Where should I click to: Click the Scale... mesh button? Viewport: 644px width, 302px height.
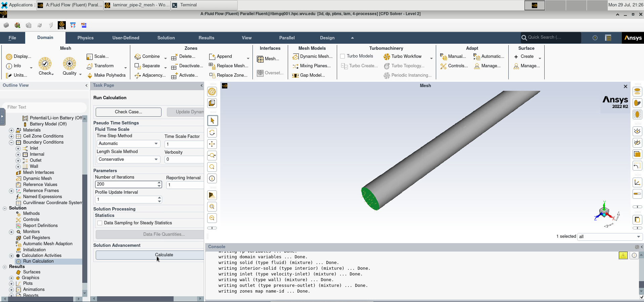[x=98, y=56]
